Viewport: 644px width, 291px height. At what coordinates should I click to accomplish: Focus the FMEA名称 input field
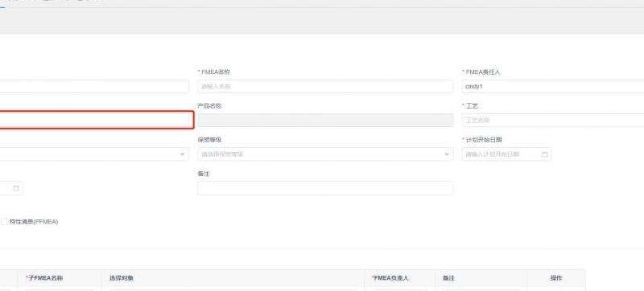pyautogui.click(x=325, y=87)
